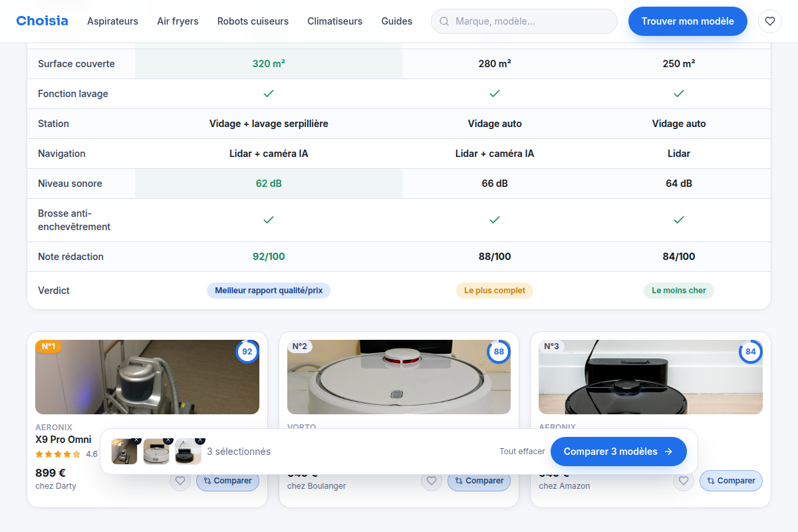Favorite the chez Boulanger card with heart
Viewport: 798px width, 532px height.
[432, 481]
